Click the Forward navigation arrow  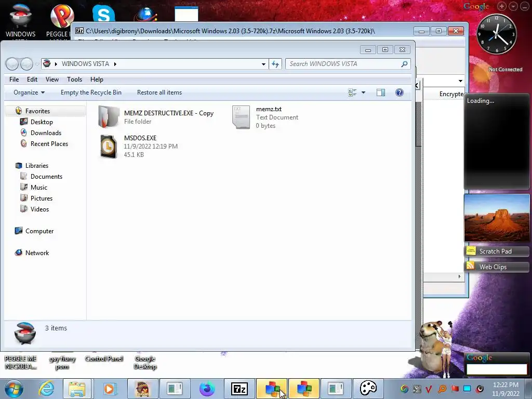(26, 64)
